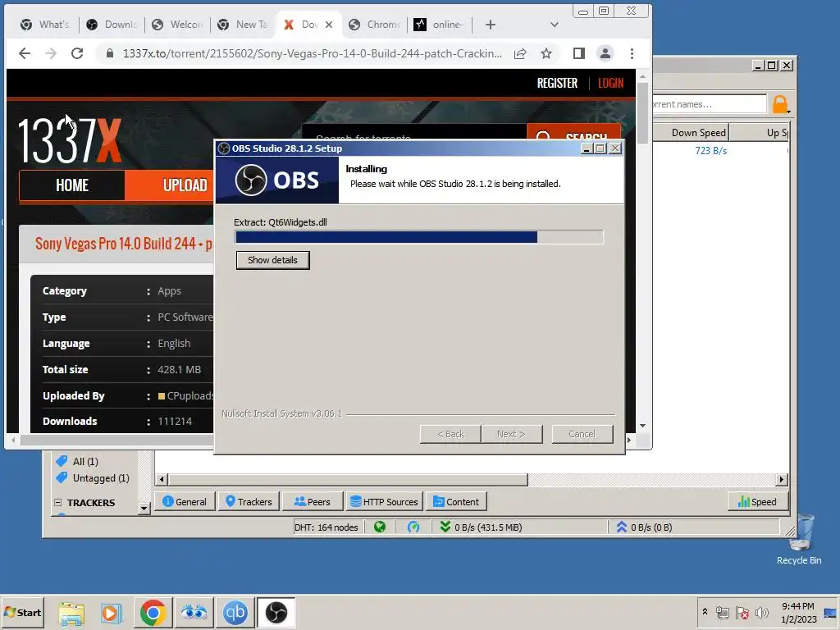The height and width of the screenshot is (630, 840).
Task: Select the All (1) tag filter
Action: click(78, 461)
